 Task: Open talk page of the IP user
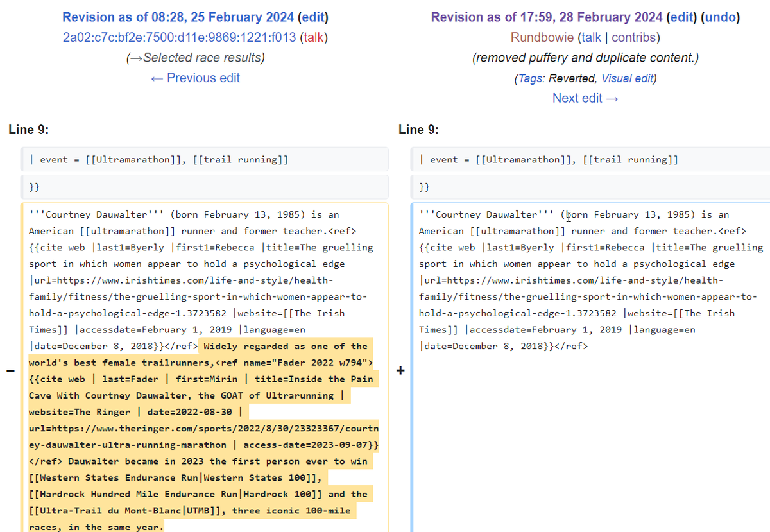coord(314,37)
